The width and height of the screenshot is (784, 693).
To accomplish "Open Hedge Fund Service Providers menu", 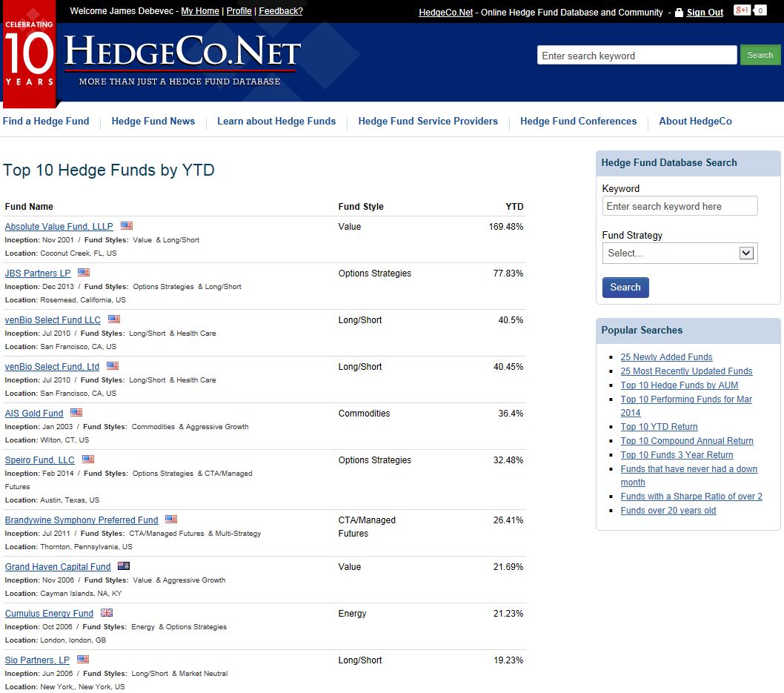I will (428, 121).
